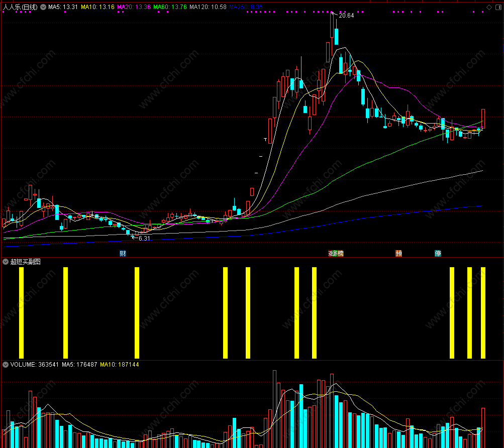This screenshot has height=448, width=504.
Task: Select the MA20: 13.36 indicator label
Action: [x=134, y=7]
